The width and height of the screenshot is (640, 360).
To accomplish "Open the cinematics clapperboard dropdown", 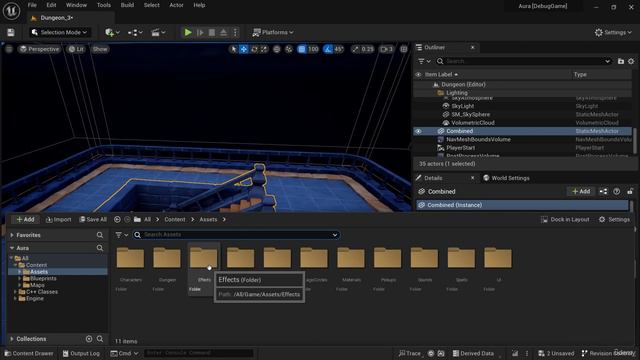I will pyautogui.click(x=158, y=33).
